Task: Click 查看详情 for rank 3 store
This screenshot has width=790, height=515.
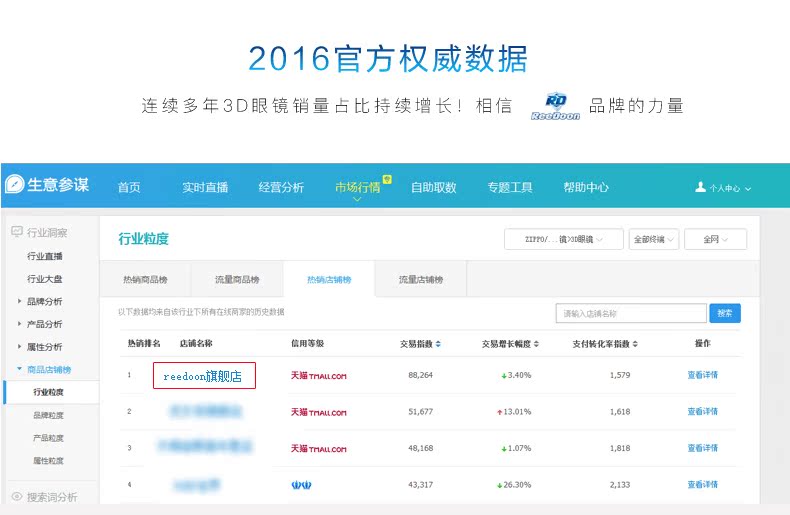Action: pyautogui.click(x=702, y=448)
